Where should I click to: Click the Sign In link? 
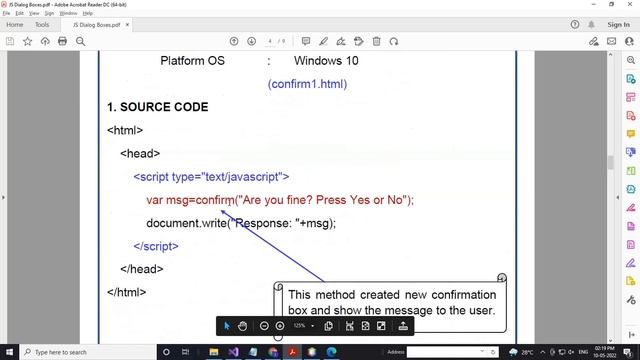click(618, 24)
